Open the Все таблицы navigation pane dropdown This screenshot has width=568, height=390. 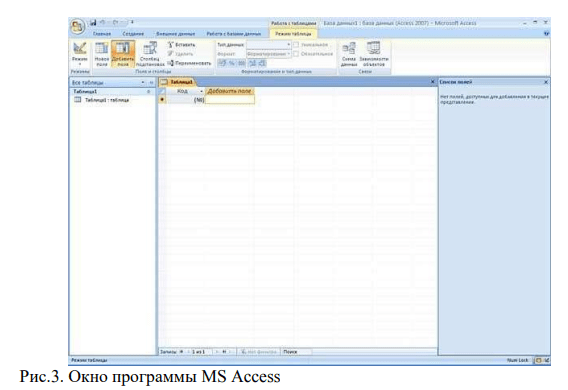pos(143,83)
